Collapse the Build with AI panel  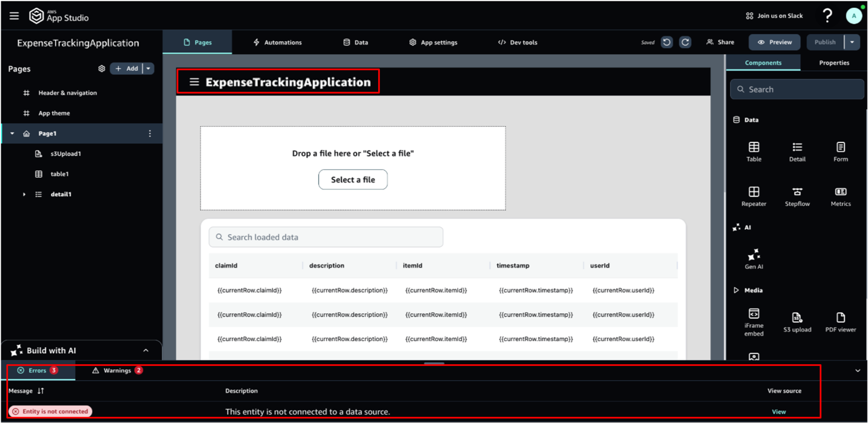coord(146,350)
